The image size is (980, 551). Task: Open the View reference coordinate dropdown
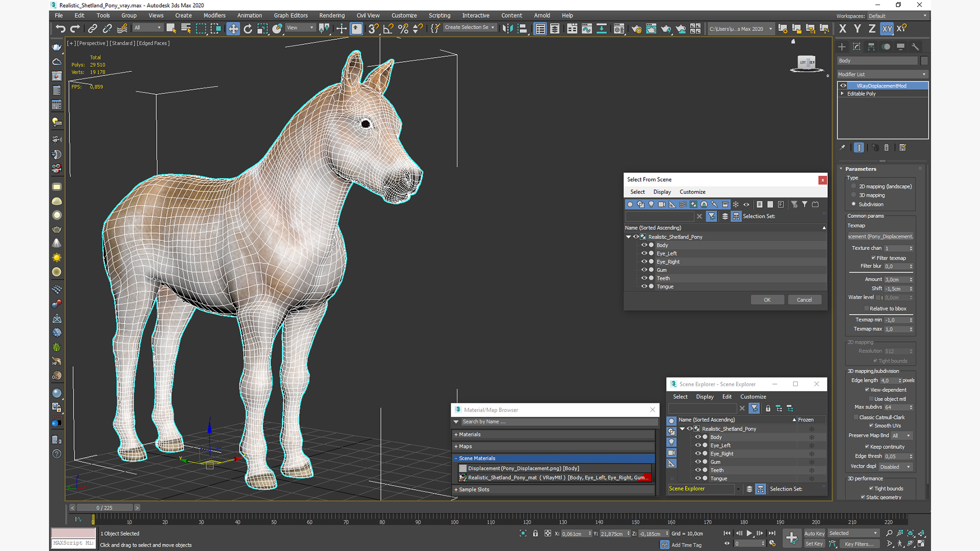[300, 28]
